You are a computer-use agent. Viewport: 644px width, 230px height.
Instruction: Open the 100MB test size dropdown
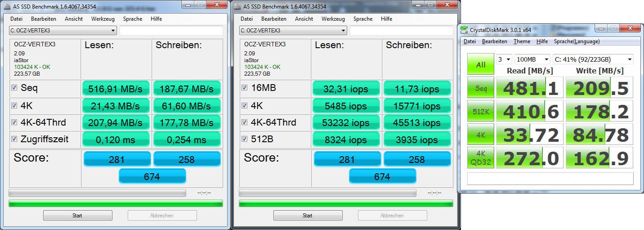point(532,59)
